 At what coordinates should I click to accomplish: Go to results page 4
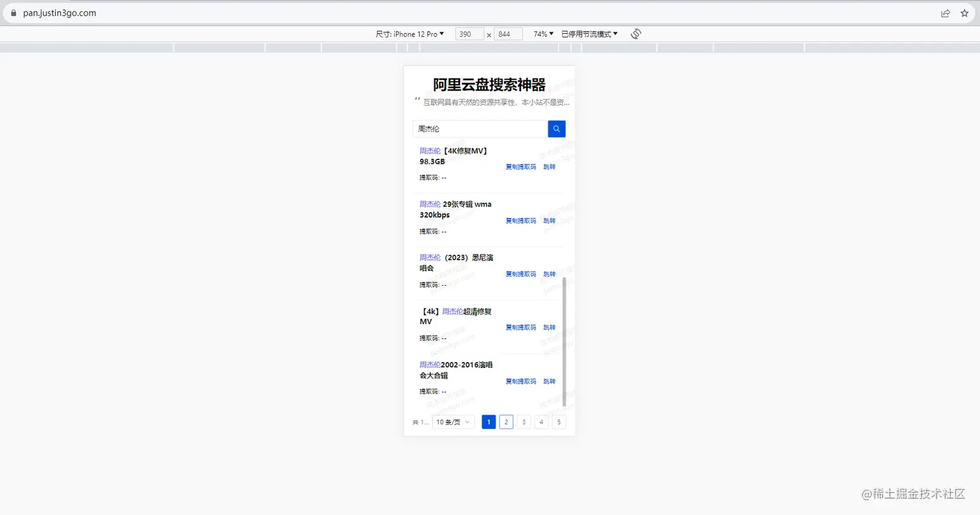pyautogui.click(x=541, y=422)
